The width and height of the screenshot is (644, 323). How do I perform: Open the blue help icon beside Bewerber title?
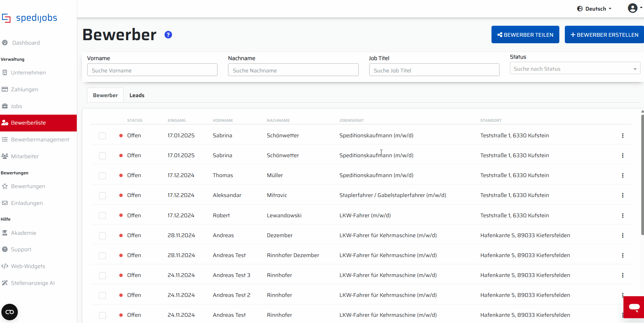pos(168,35)
